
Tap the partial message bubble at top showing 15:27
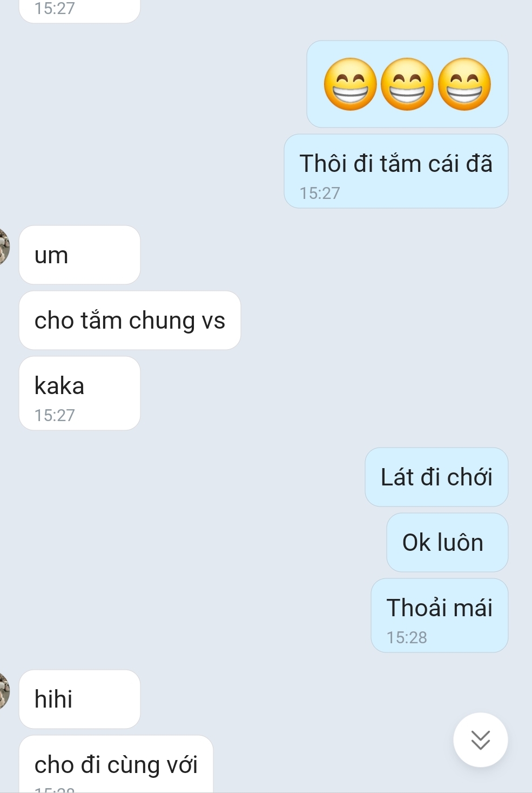[x=79, y=11]
